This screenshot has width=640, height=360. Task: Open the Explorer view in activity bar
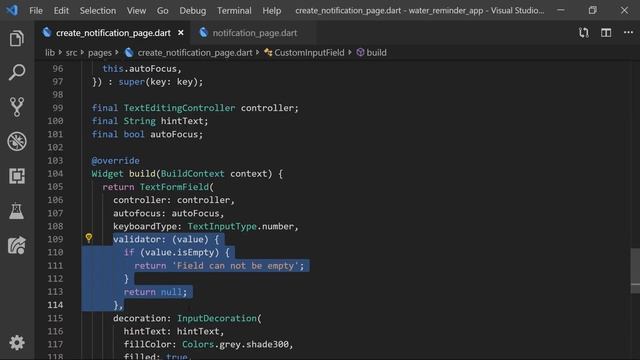pyautogui.click(x=16, y=39)
